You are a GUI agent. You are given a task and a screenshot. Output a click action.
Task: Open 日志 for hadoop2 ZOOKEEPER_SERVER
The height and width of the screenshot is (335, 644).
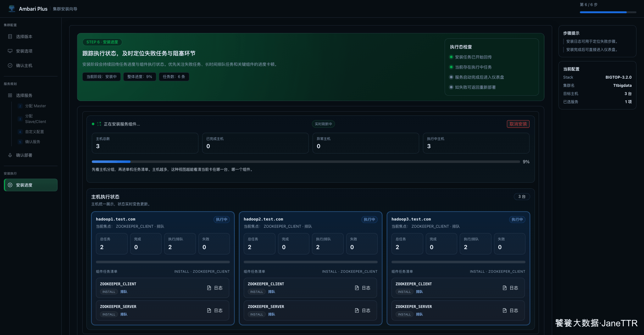(363, 310)
